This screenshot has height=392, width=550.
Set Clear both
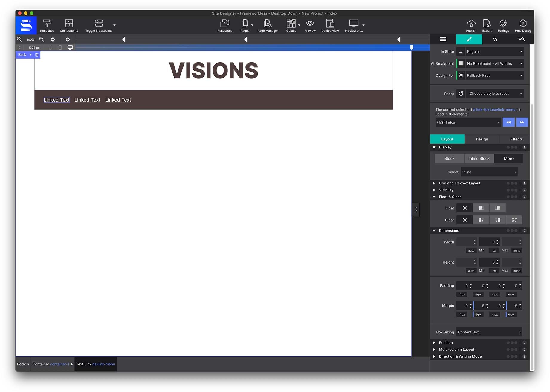[x=514, y=220]
